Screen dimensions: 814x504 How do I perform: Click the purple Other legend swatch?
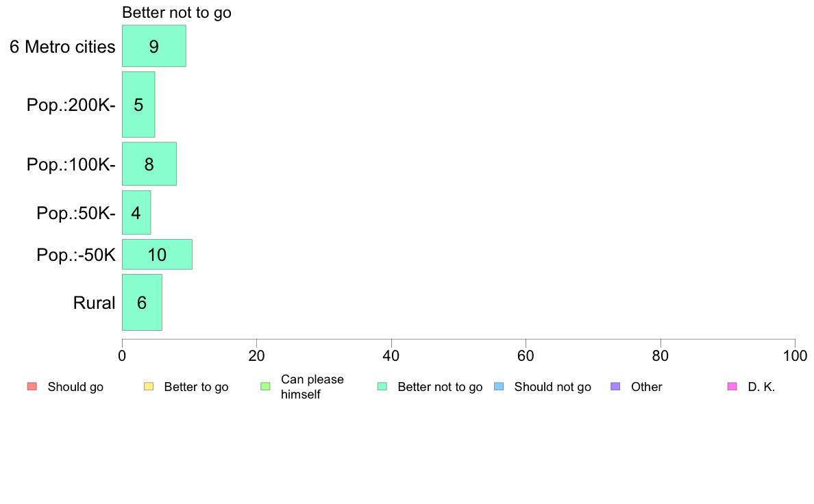[616, 387]
